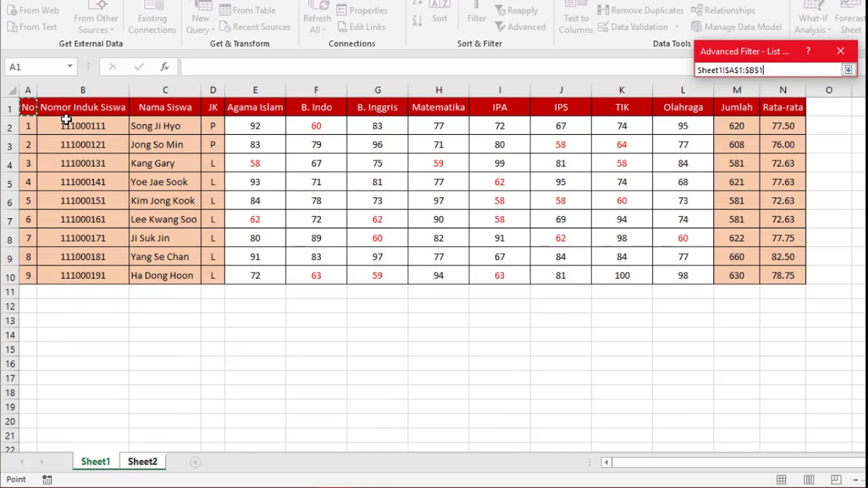The height and width of the screenshot is (488, 868).
Task: Click horizontal scrollbar left arrow
Action: pos(606,462)
